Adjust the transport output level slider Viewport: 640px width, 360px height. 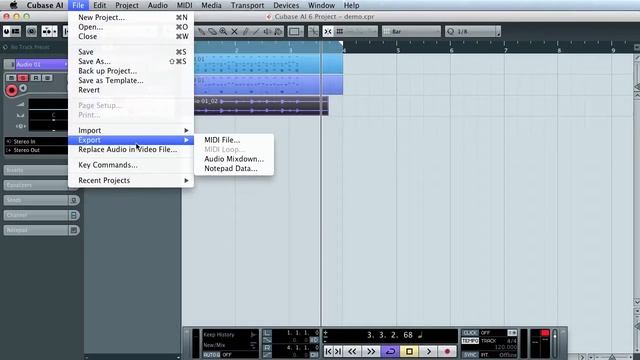(x=555, y=343)
